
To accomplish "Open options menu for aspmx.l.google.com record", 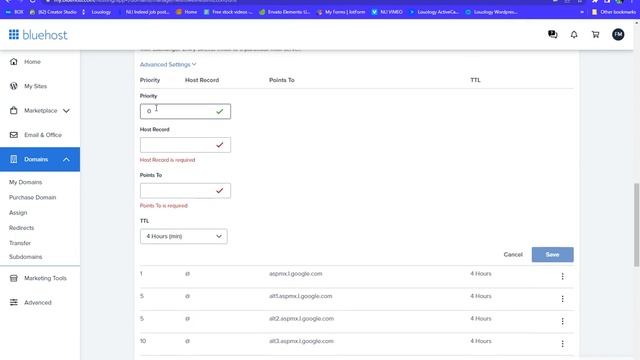I will click(562, 276).
